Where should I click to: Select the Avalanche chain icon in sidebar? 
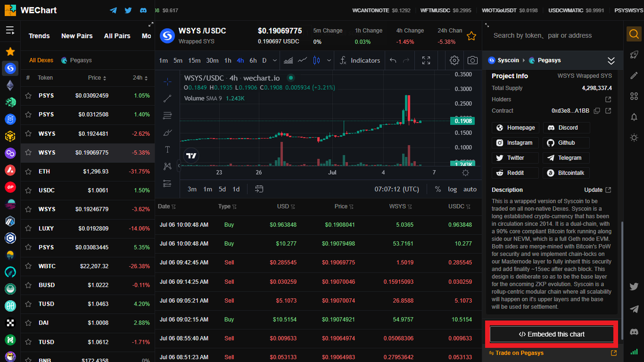pyautogui.click(x=10, y=170)
